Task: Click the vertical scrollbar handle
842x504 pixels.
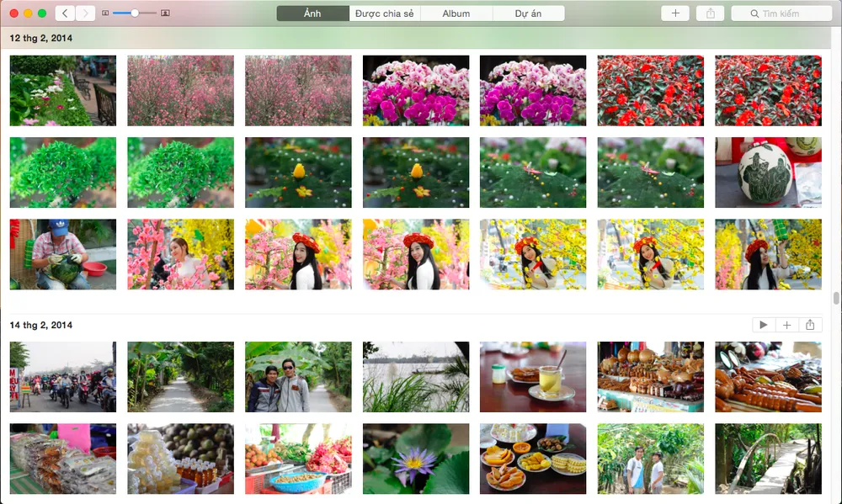Action: coord(836,298)
